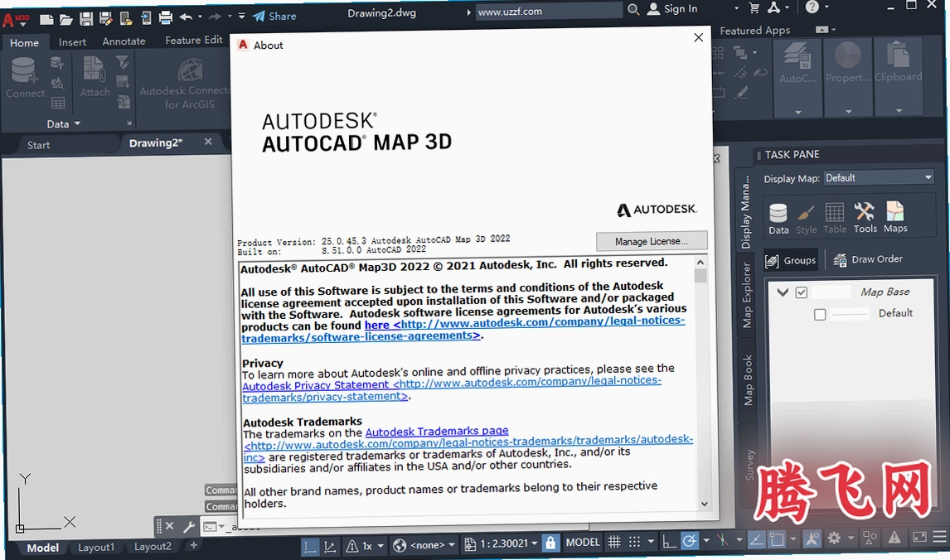Viewport: 950px width, 560px height.
Task: Click the About text scrollbar down arrow
Action: [x=704, y=504]
